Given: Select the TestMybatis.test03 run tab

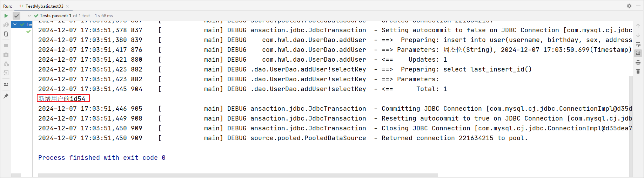Looking at the screenshot, I should coord(41,6).
